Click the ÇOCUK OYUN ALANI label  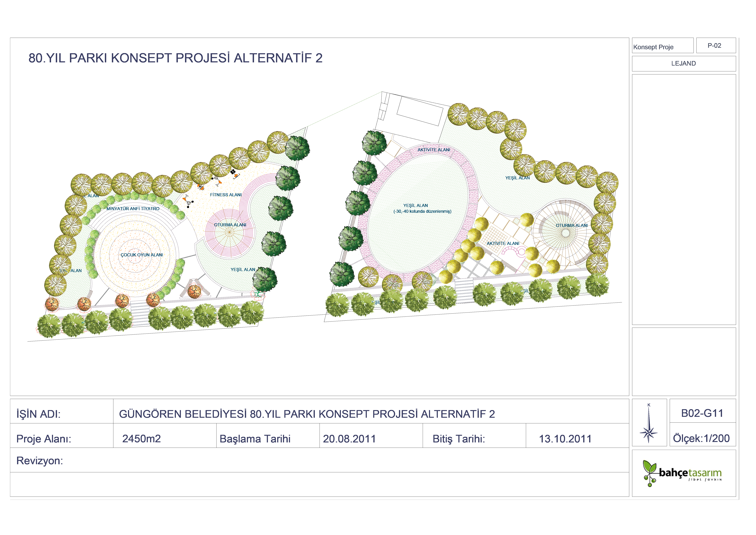142,255
